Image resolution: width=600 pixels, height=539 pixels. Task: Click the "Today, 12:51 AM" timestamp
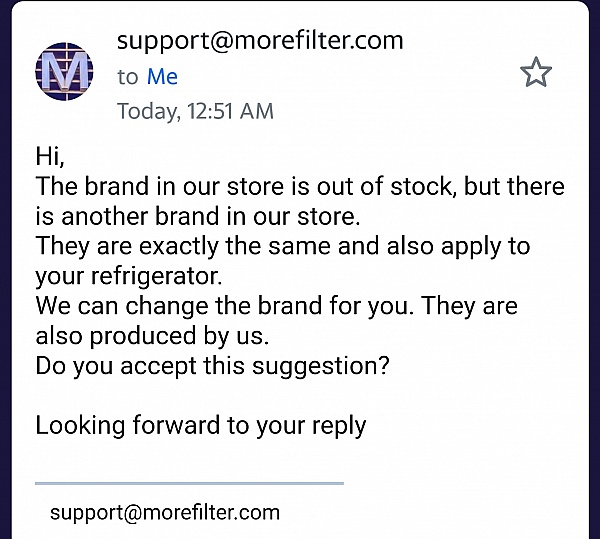[195, 111]
